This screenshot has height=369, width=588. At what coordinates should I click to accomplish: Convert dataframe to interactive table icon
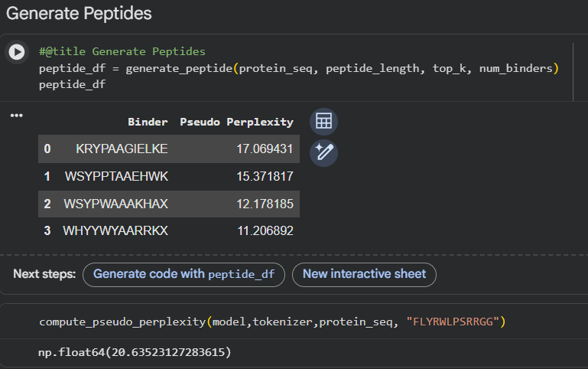[x=323, y=122]
